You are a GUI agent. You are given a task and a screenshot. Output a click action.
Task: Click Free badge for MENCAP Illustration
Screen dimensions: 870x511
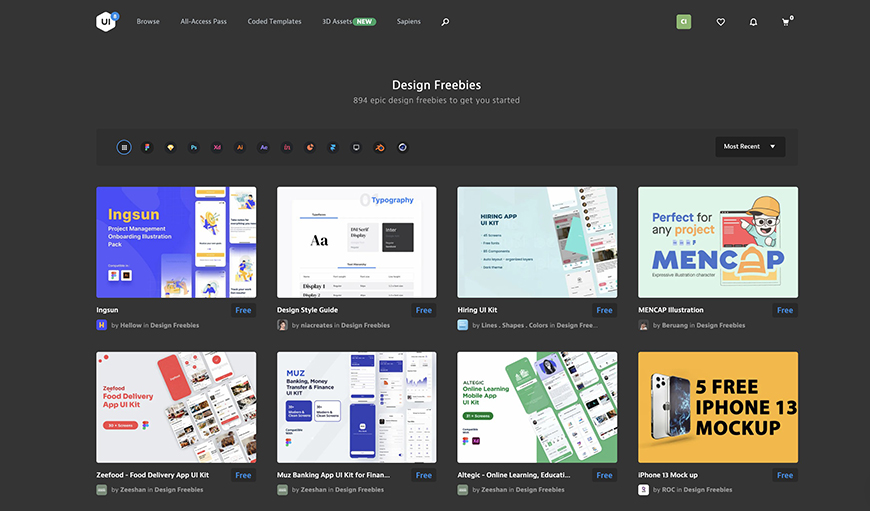tap(785, 310)
